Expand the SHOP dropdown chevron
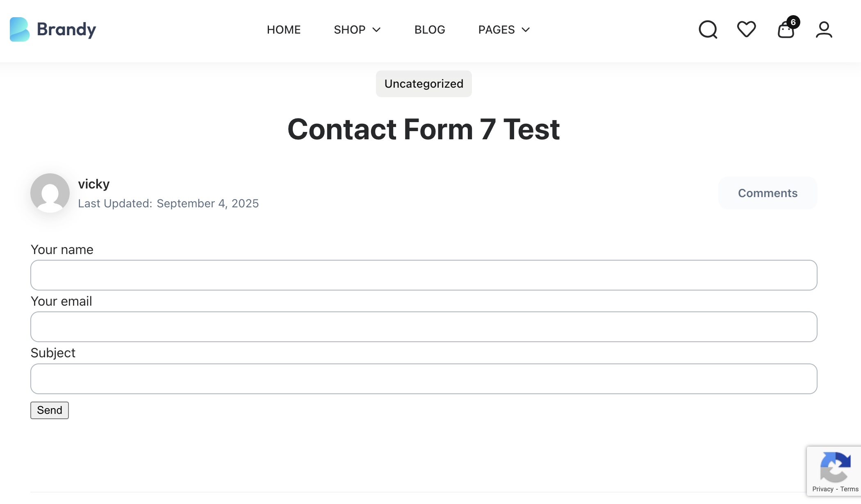The width and height of the screenshot is (861, 504). point(376,30)
